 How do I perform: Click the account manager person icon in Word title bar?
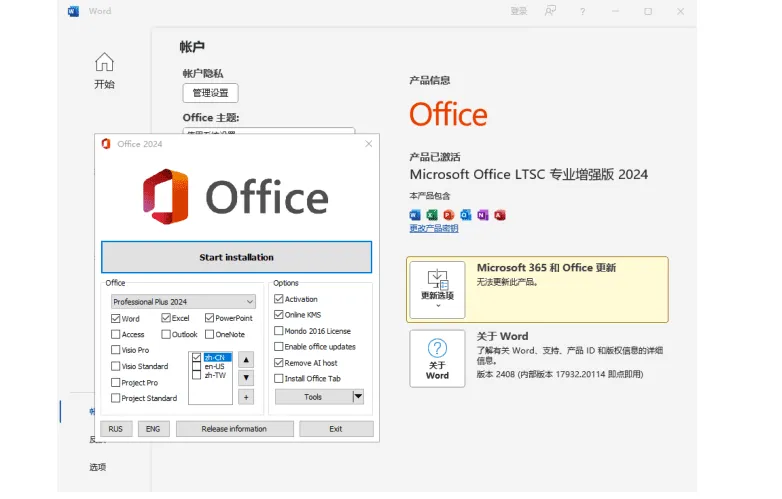(x=550, y=11)
